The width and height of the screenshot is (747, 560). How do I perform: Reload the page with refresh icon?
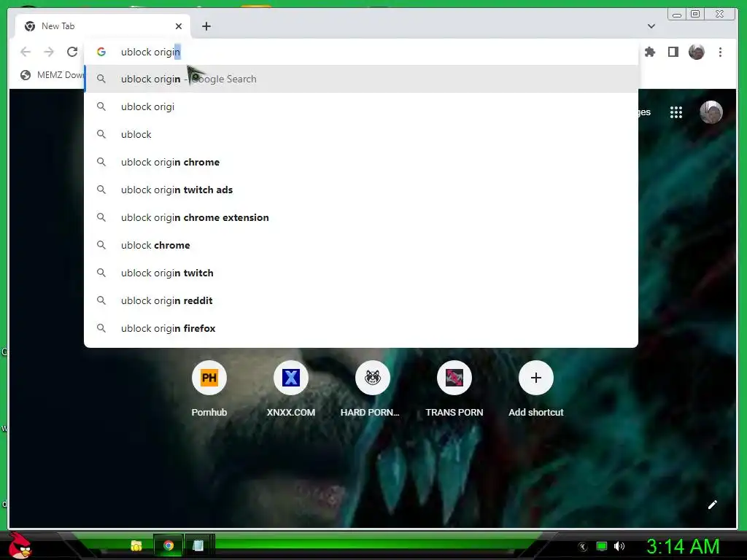(x=72, y=52)
